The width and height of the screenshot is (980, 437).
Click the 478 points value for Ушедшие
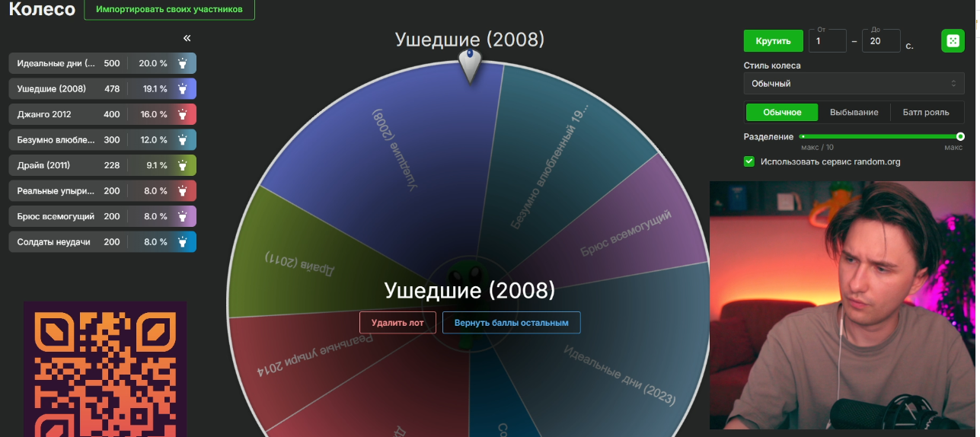(112, 89)
